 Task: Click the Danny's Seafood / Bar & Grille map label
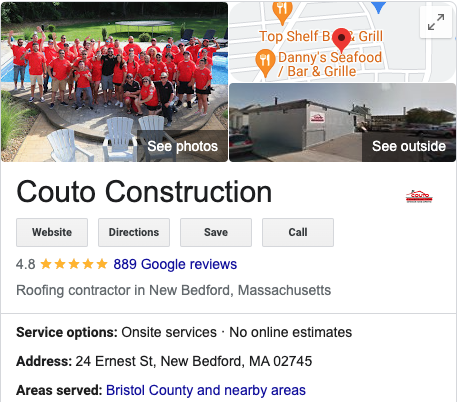point(330,64)
